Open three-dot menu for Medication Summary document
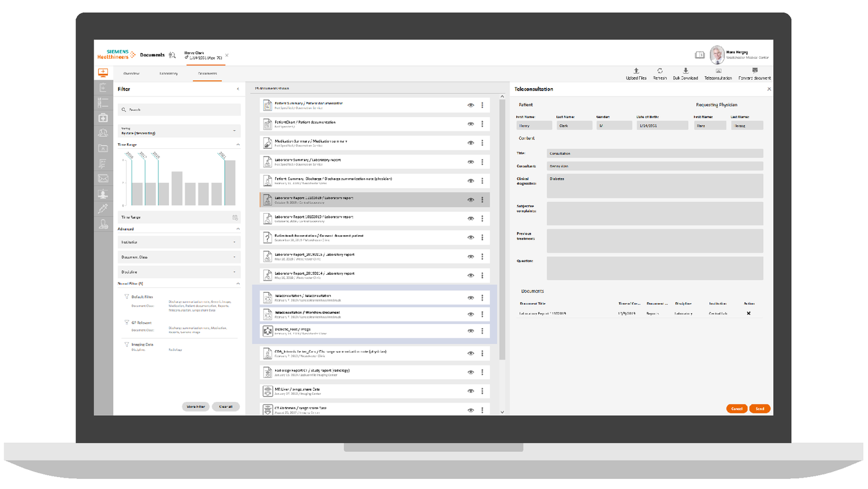The image size is (868, 489). coord(482,143)
